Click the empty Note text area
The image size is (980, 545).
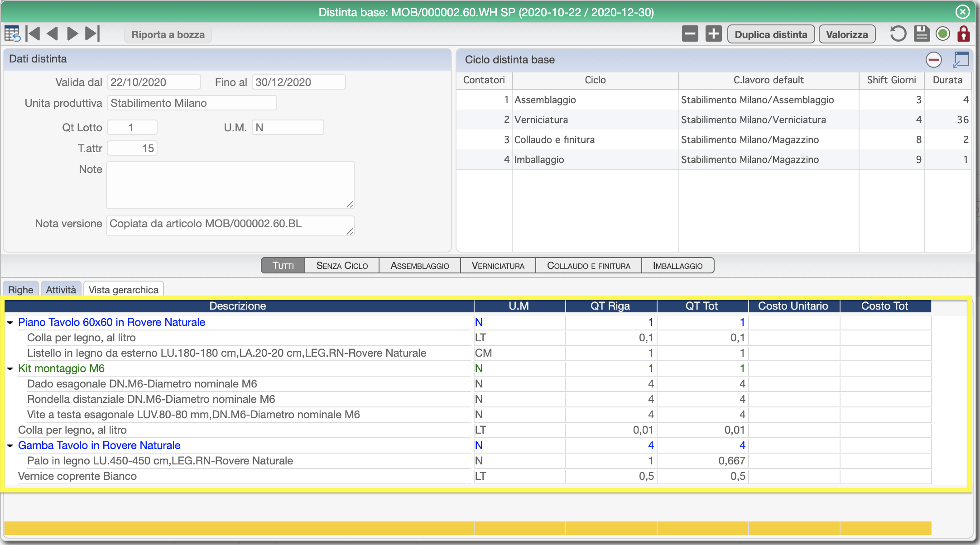(230, 185)
